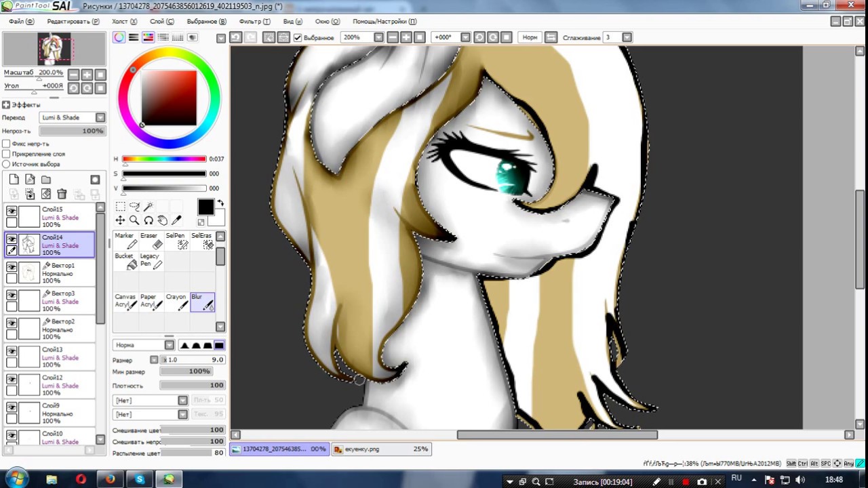This screenshot has width=868, height=488.
Task: Select the Paper Acryl brush
Action: pos(150,302)
